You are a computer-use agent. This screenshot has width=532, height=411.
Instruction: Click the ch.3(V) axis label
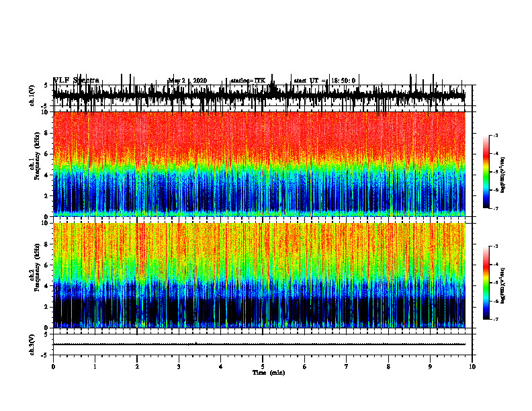coord(32,345)
